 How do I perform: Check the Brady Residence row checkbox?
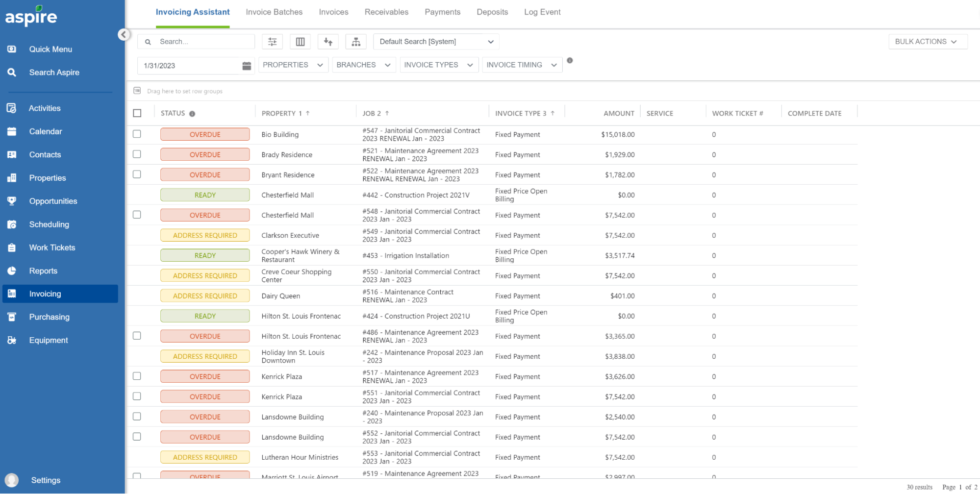point(137,154)
